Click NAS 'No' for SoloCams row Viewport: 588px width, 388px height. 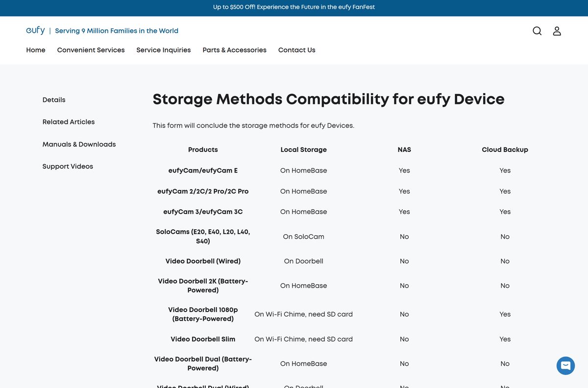tap(404, 237)
